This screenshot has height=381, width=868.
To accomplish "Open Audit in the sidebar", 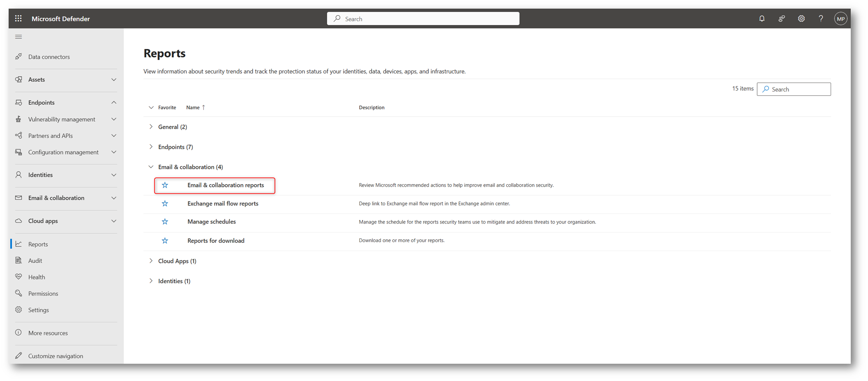I will pos(35,261).
